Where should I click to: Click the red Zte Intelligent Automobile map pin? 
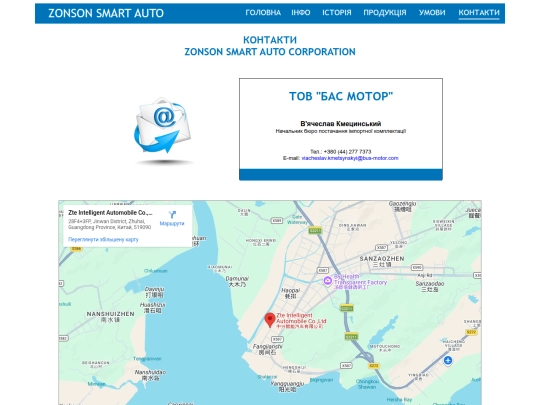click(x=270, y=320)
